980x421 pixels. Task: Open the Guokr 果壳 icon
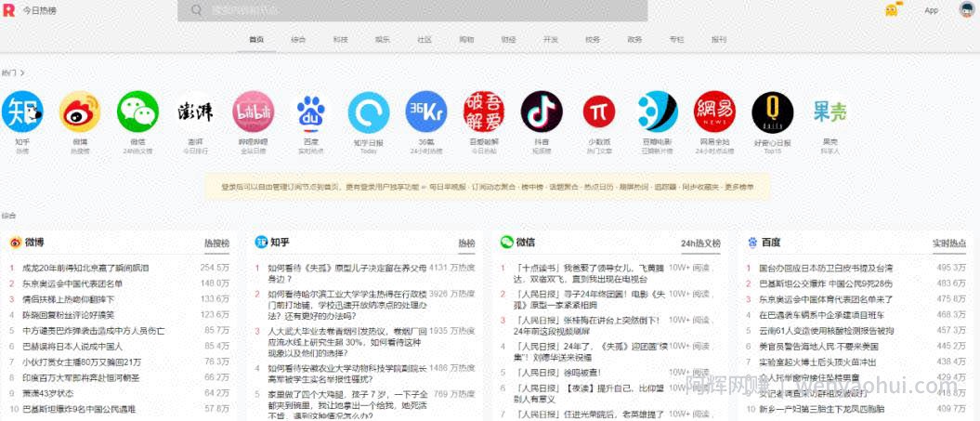coord(830,112)
